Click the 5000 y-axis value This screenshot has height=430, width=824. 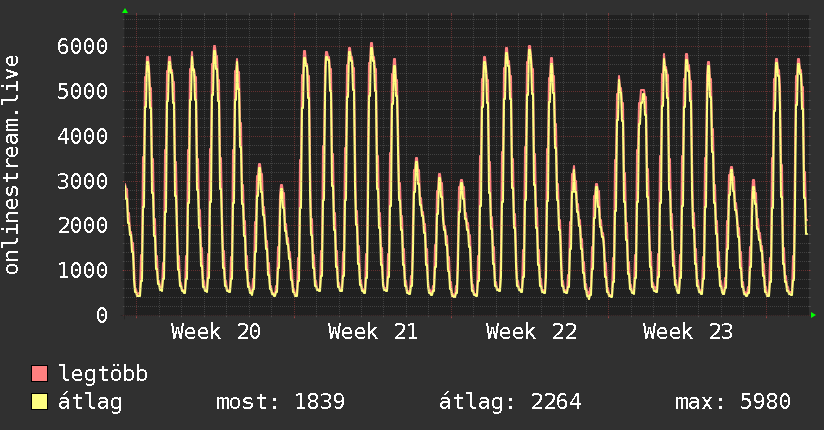[83, 91]
